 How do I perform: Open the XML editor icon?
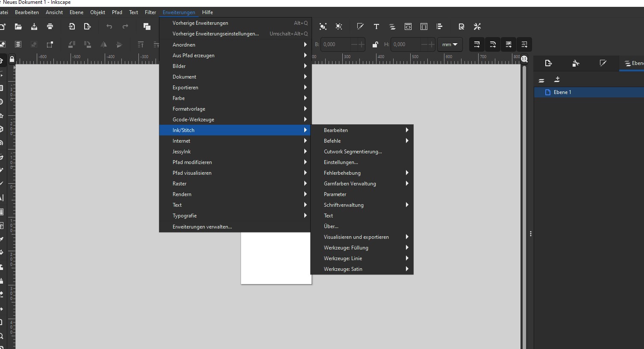click(x=408, y=26)
